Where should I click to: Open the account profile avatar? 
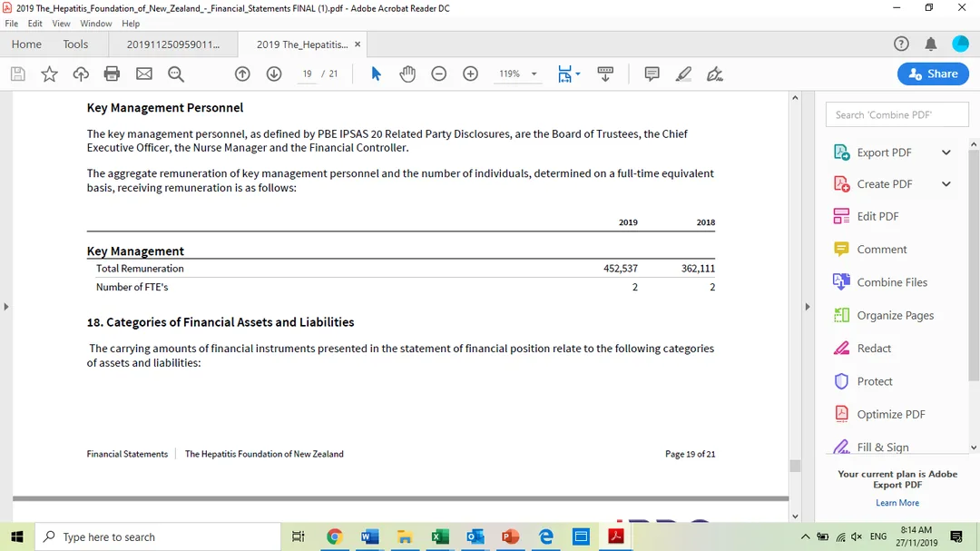click(x=961, y=44)
